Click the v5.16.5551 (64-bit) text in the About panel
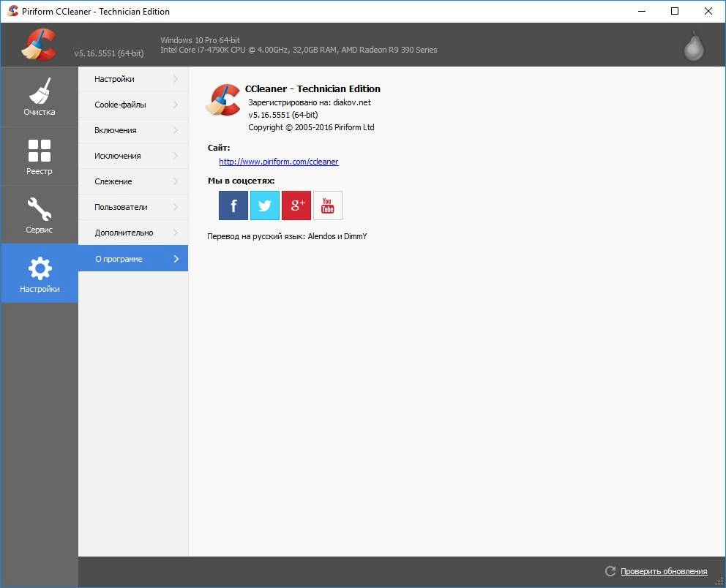The image size is (726, 588). [283, 115]
